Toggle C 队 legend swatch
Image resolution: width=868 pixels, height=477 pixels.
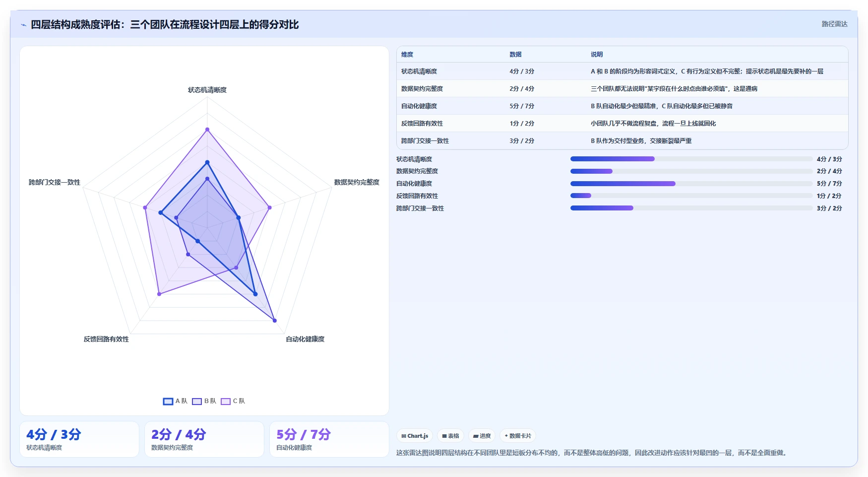click(226, 401)
